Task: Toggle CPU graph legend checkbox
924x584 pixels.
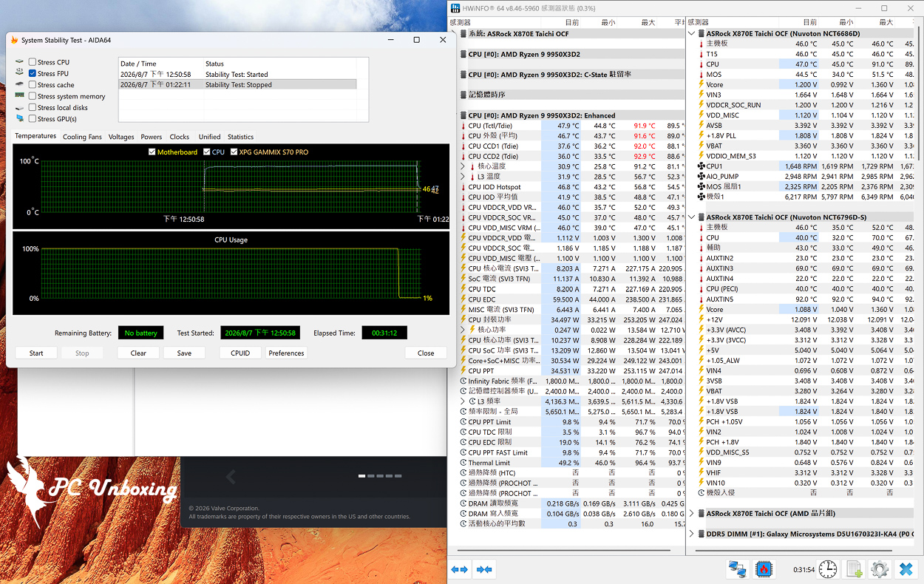Action: pyautogui.click(x=207, y=152)
